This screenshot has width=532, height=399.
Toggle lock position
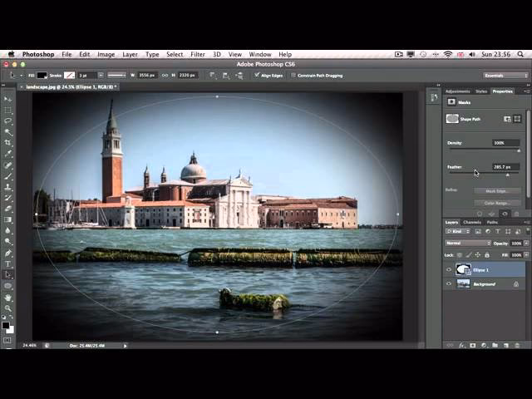pos(478,255)
